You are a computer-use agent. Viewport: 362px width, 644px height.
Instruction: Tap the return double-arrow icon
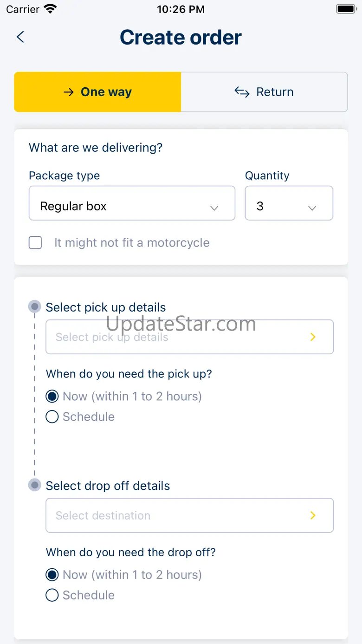pyautogui.click(x=242, y=92)
